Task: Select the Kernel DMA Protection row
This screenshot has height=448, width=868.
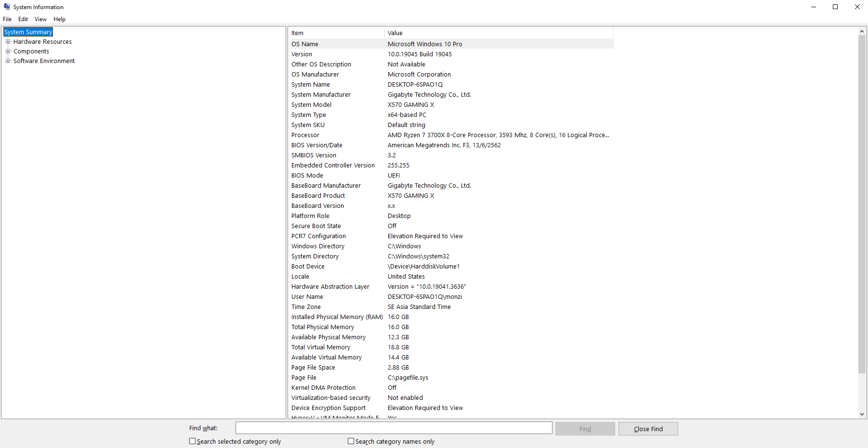Action: pos(451,388)
